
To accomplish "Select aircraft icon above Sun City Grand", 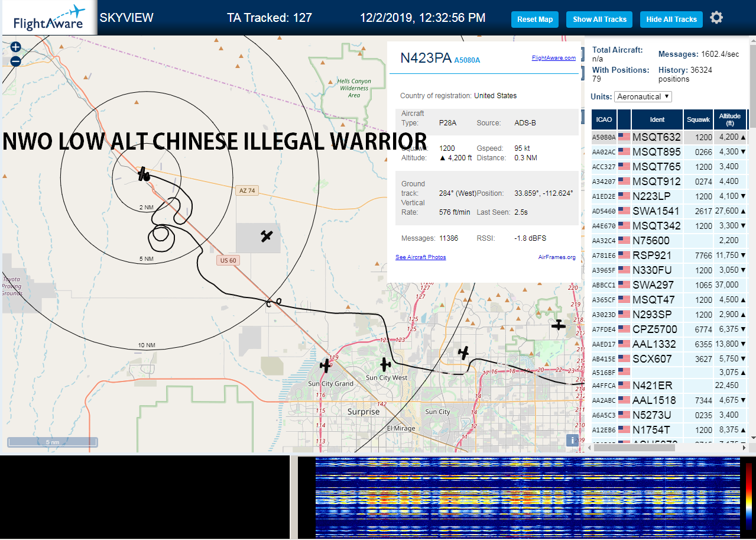I will pos(325,366).
